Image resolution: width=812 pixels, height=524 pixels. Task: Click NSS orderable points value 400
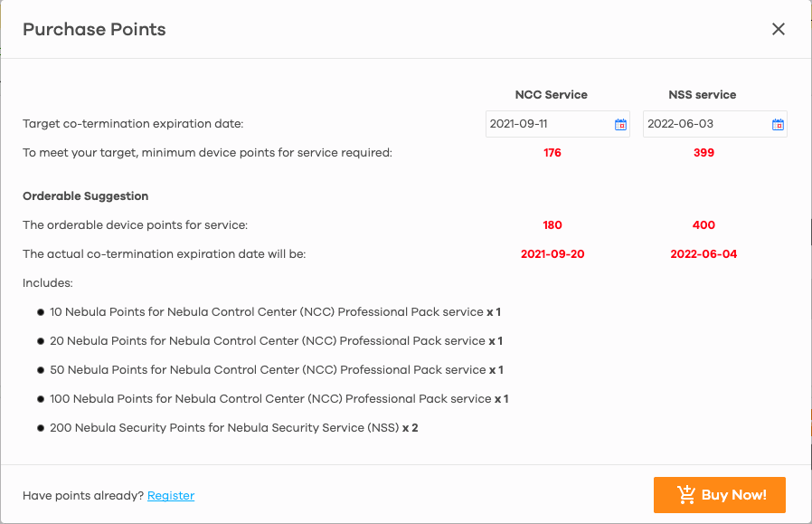[703, 225]
